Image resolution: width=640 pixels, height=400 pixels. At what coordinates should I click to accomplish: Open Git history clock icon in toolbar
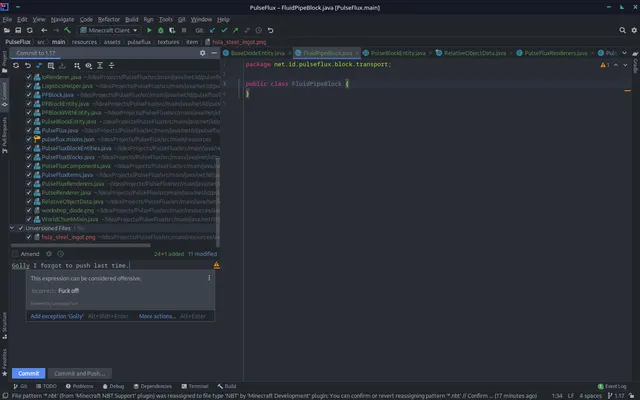pos(259,30)
